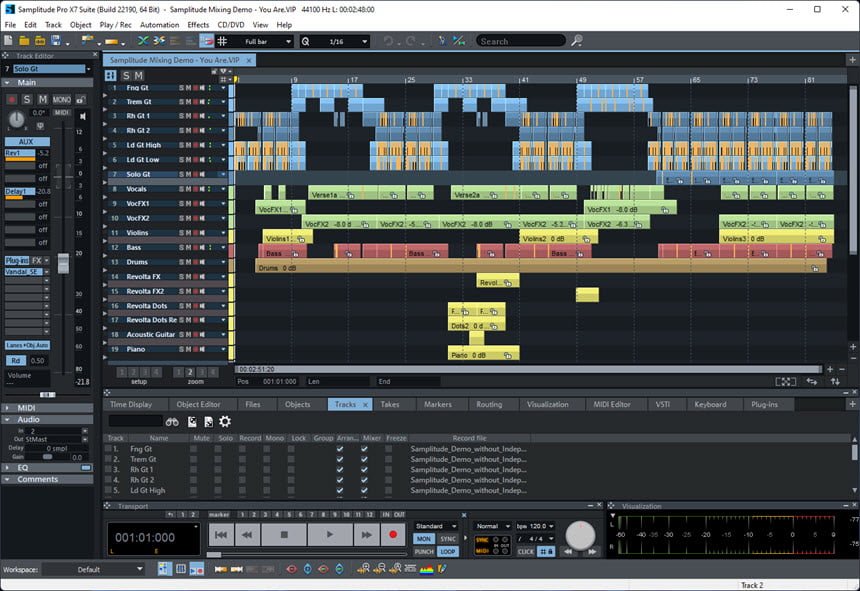Click the redo arrow in the toolbar

click(x=410, y=41)
